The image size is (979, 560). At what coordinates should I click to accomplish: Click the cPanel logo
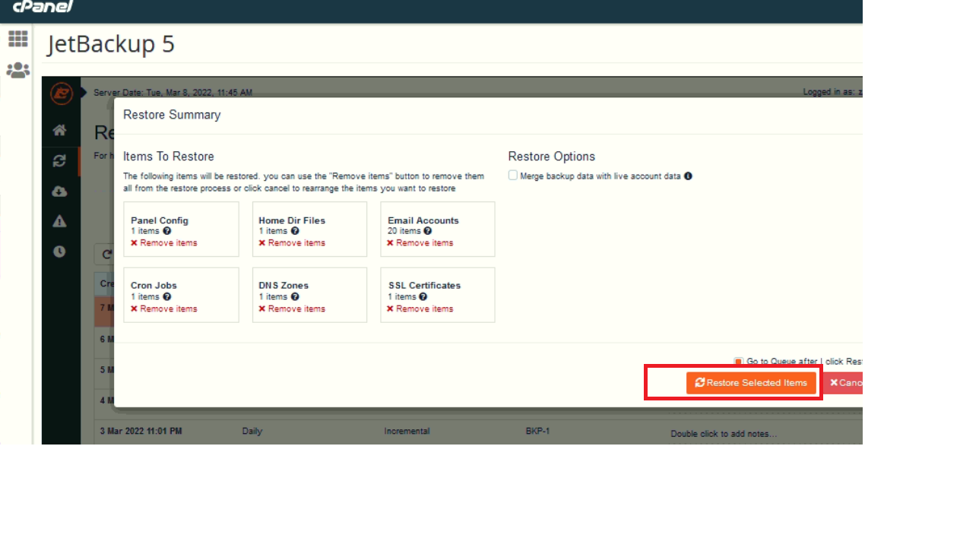tap(43, 6)
